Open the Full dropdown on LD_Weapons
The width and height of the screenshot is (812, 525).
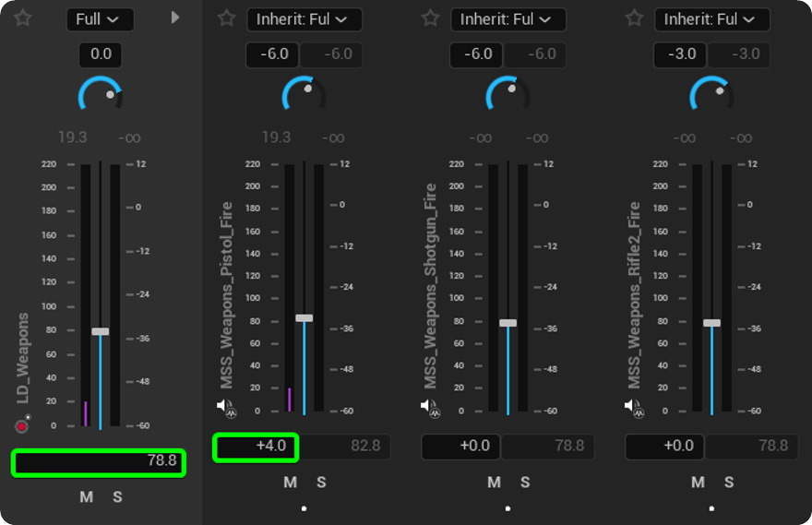coord(100,19)
